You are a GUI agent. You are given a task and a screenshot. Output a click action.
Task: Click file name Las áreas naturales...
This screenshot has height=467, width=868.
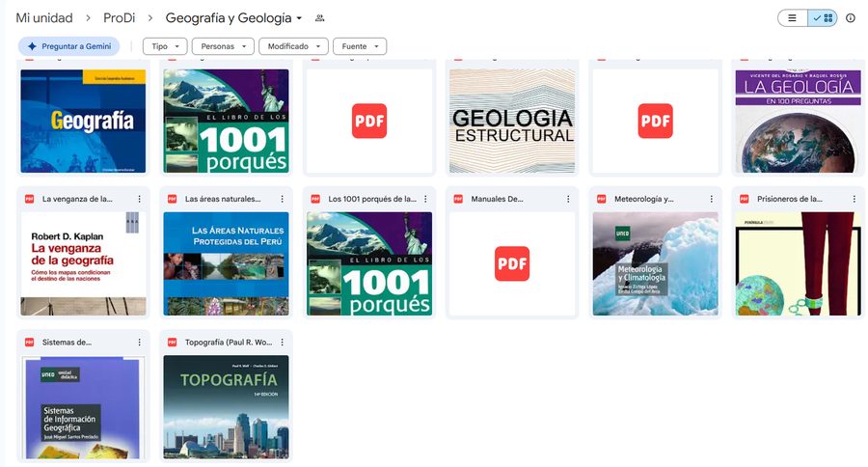coord(223,199)
